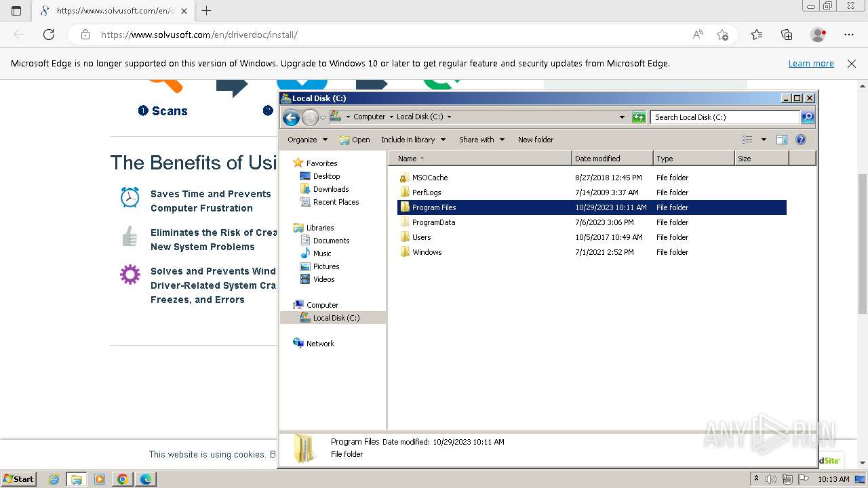
Task: Click Favorites in navigation pane
Action: tap(321, 163)
